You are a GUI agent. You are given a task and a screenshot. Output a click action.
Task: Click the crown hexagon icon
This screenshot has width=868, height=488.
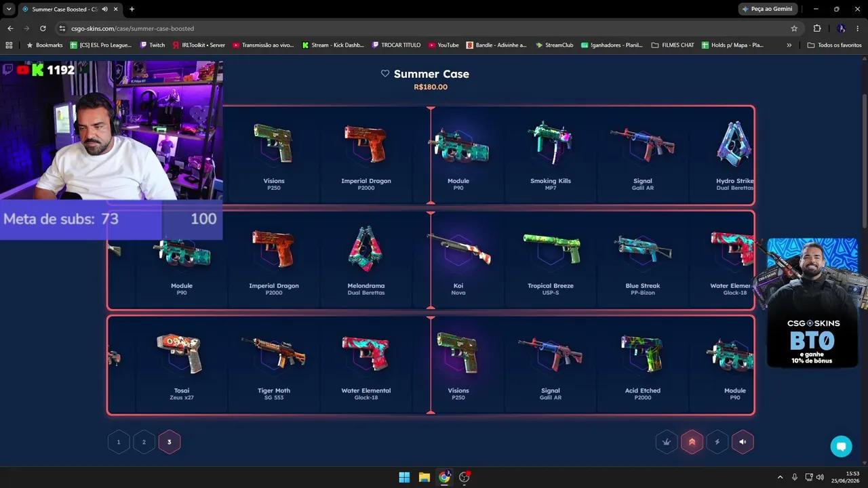click(x=667, y=442)
